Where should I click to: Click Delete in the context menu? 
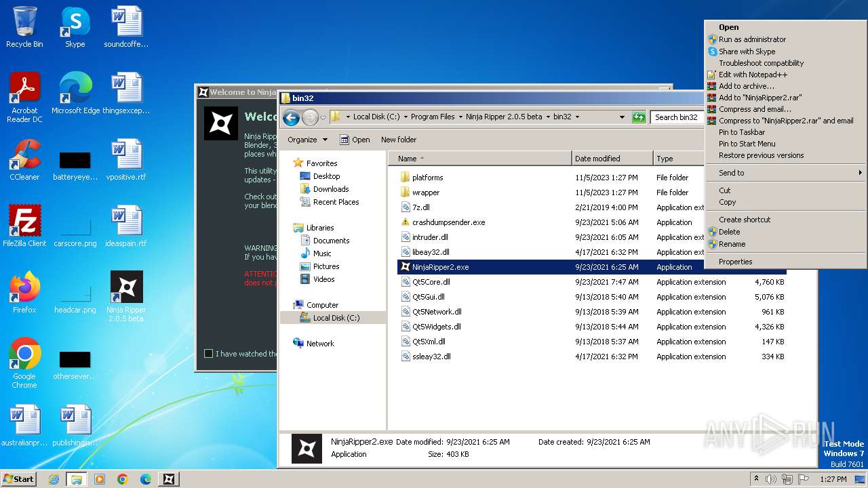pos(785,232)
